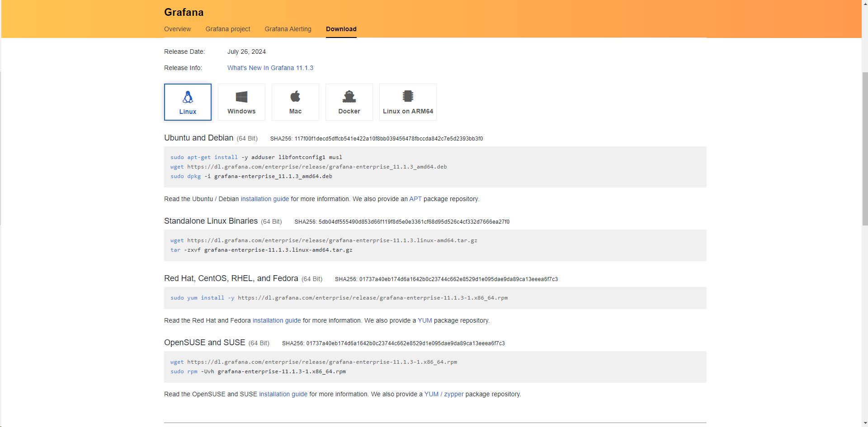The image size is (868, 427).
Task: Open Ubuntu / Debian installation guide link
Action: tap(265, 199)
